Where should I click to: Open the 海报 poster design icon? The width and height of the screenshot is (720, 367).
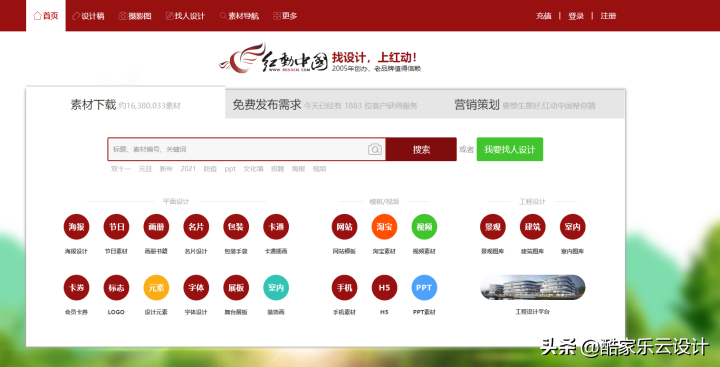click(x=76, y=227)
